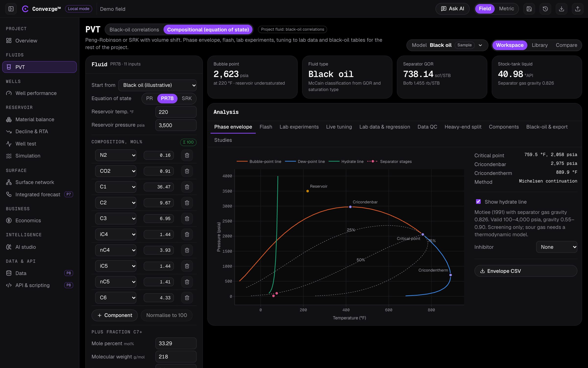Open the Start from fluid dropdown
The height and width of the screenshot is (368, 588).
pos(157,85)
